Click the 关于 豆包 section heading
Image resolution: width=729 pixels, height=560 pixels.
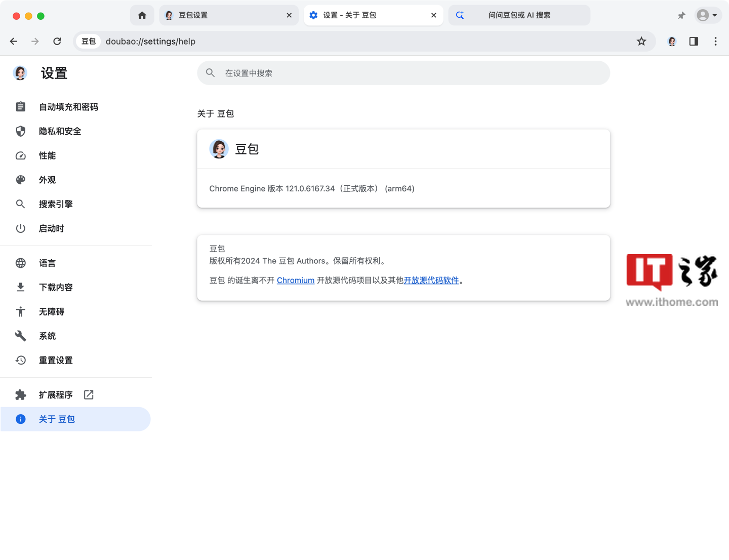(216, 114)
